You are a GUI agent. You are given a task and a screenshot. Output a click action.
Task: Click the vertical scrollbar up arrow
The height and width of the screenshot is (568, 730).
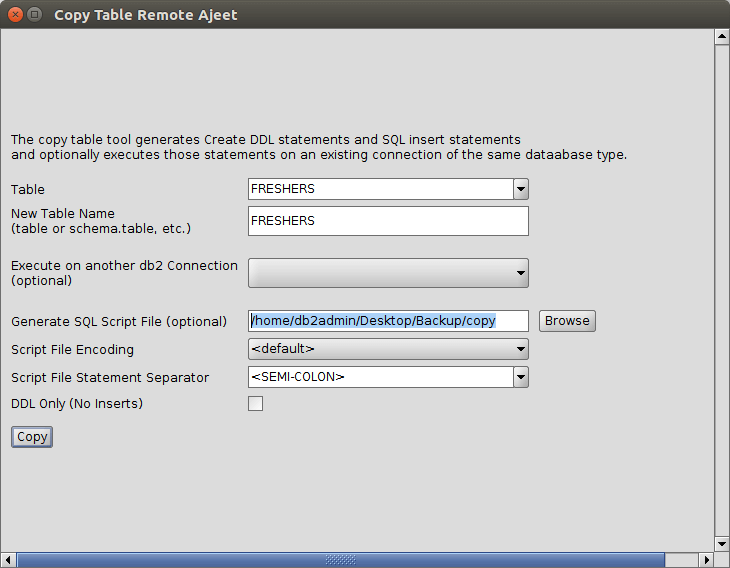click(x=721, y=37)
